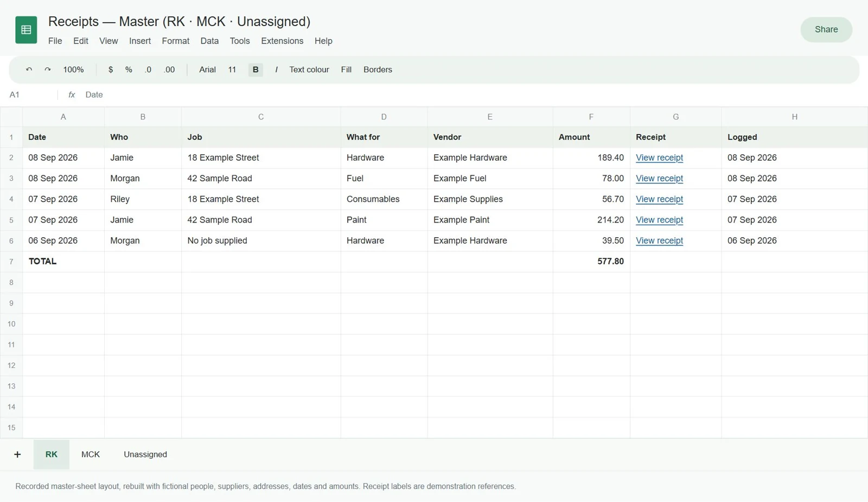Open View receipt link for Example Fuel
Image resolution: width=868 pixels, height=502 pixels.
click(659, 178)
